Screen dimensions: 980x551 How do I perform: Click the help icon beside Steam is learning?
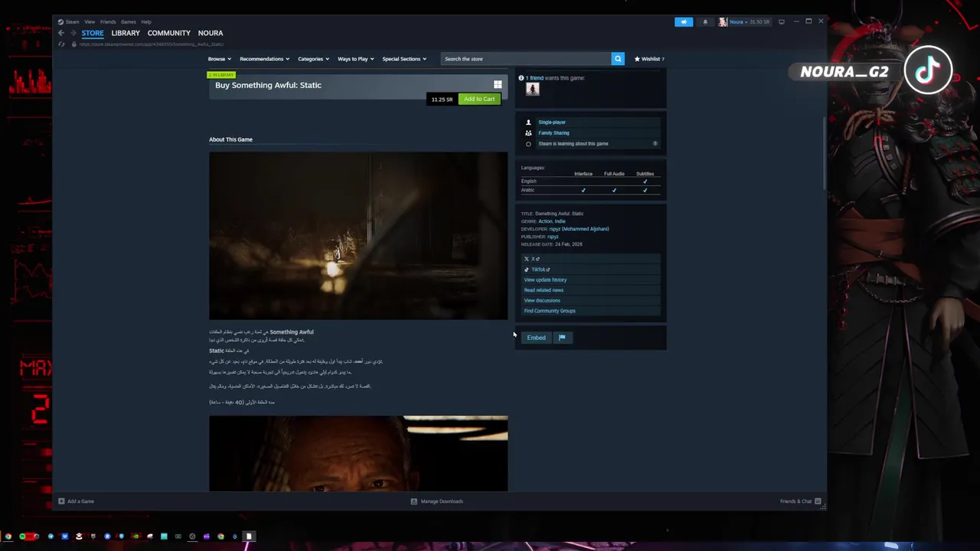click(655, 144)
